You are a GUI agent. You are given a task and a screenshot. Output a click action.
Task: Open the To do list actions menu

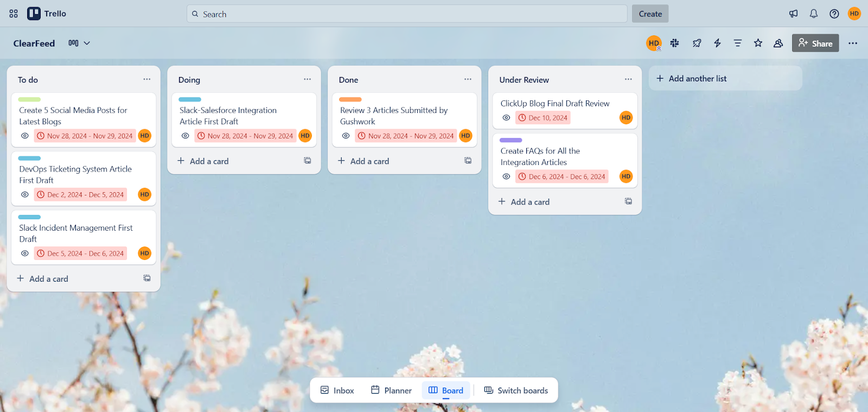point(147,79)
